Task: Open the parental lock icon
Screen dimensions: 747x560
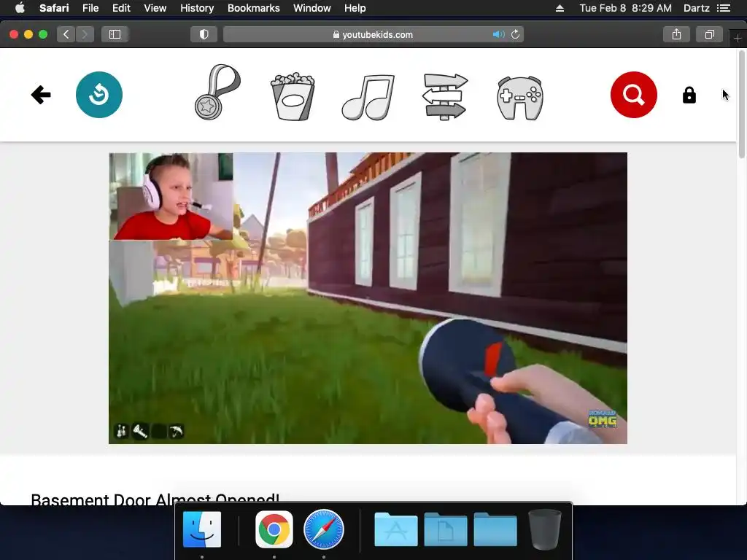Action: click(689, 96)
